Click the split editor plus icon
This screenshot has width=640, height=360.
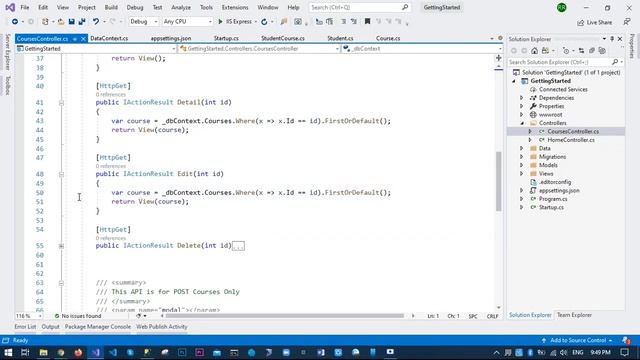pyautogui.click(x=498, y=58)
